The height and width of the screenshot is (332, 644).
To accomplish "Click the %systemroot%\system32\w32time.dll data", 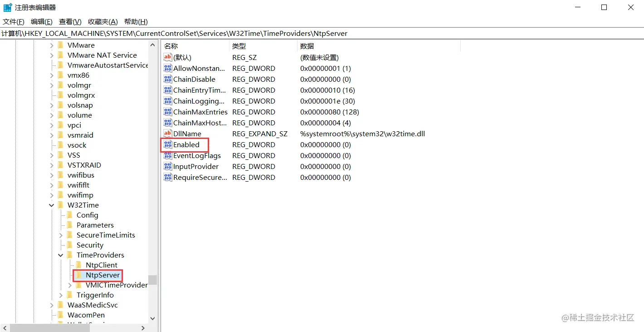I will pyautogui.click(x=362, y=134).
